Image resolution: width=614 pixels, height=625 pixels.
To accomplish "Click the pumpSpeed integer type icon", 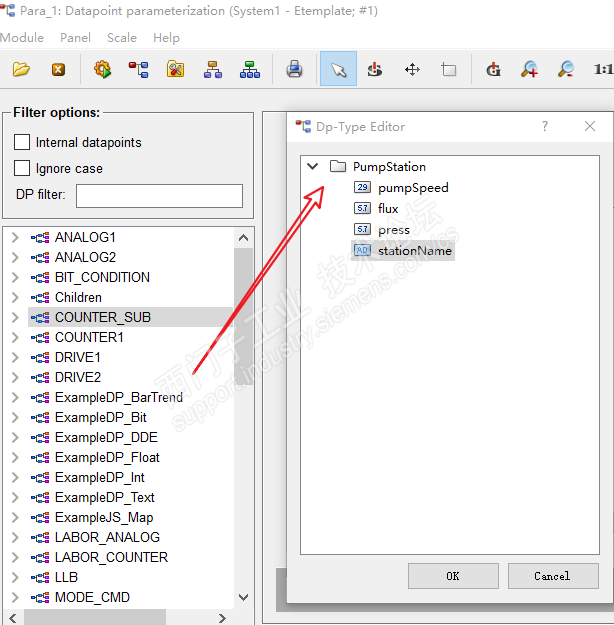I will pyautogui.click(x=362, y=187).
